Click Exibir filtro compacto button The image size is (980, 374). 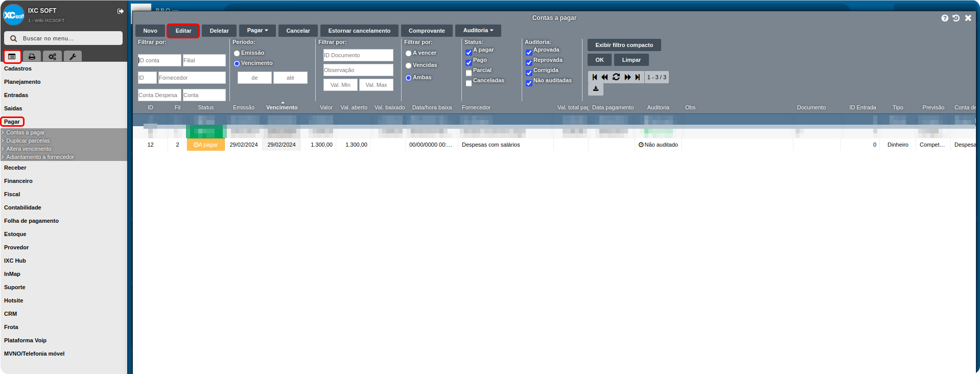624,45
